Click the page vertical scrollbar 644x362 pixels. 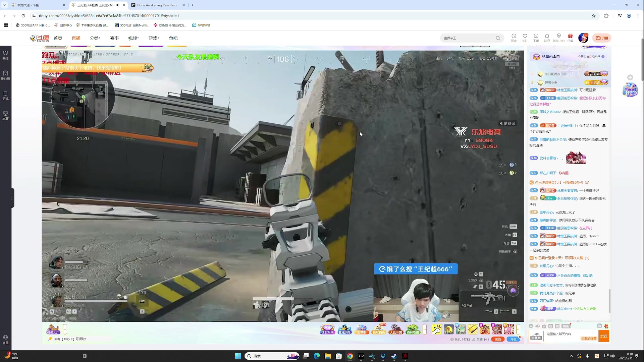pos(642,60)
